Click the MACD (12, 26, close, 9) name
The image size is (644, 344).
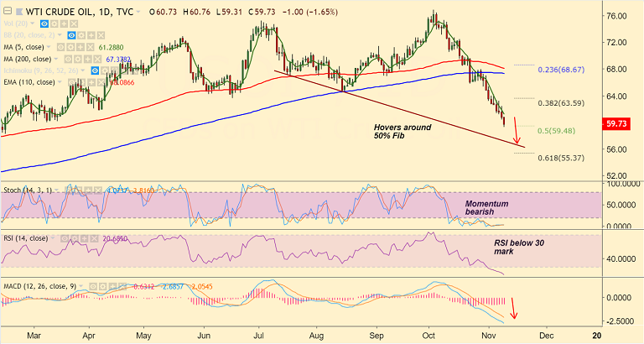[40, 286]
